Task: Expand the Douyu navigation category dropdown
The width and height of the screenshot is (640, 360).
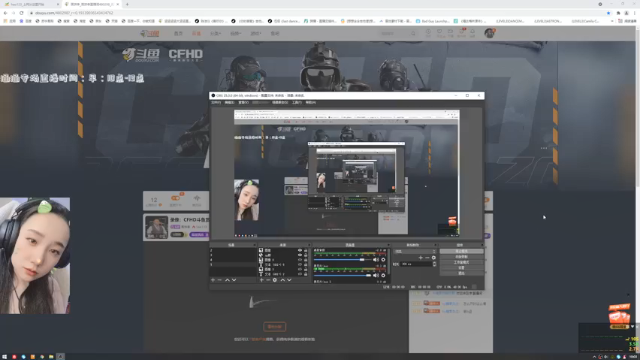Action: coord(216,33)
